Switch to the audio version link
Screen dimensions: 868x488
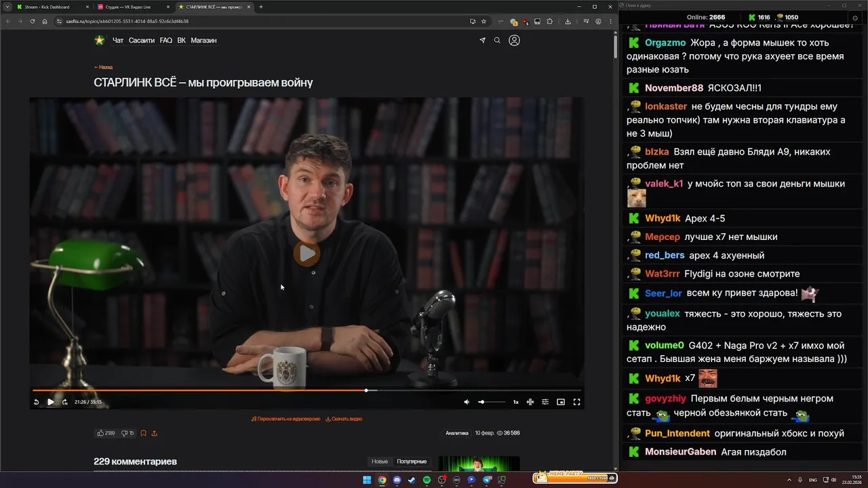(x=285, y=419)
